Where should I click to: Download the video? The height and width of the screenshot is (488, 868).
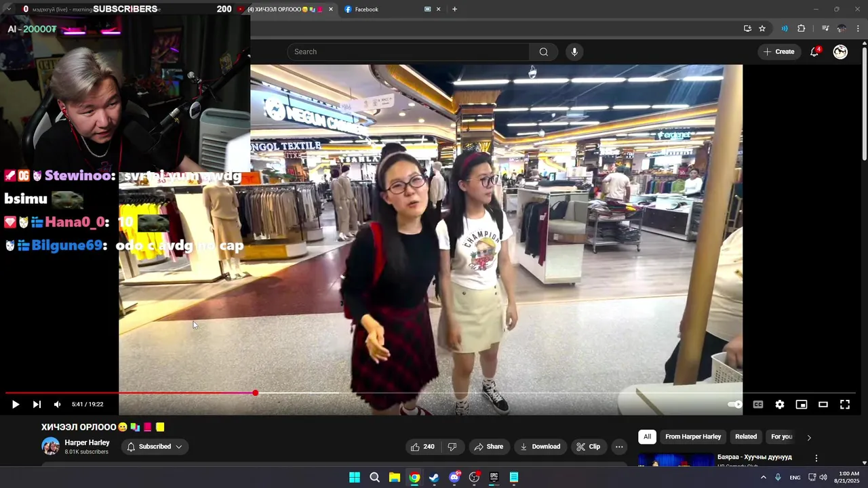pyautogui.click(x=540, y=447)
